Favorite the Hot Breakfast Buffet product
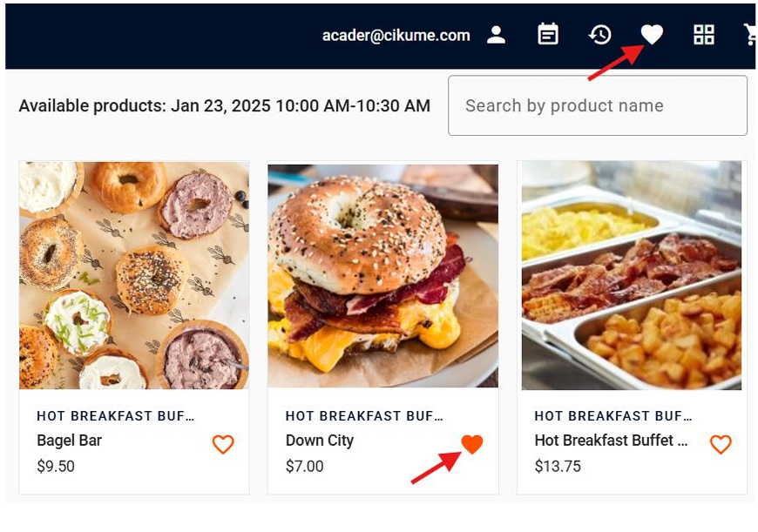The width and height of the screenshot is (758, 532). point(721,445)
